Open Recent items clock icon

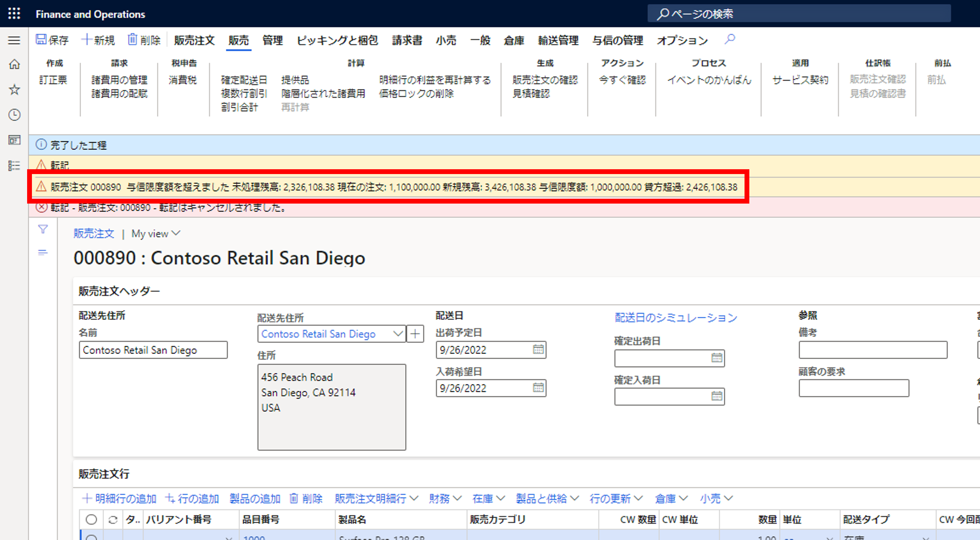pyautogui.click(x=14, y=115)
